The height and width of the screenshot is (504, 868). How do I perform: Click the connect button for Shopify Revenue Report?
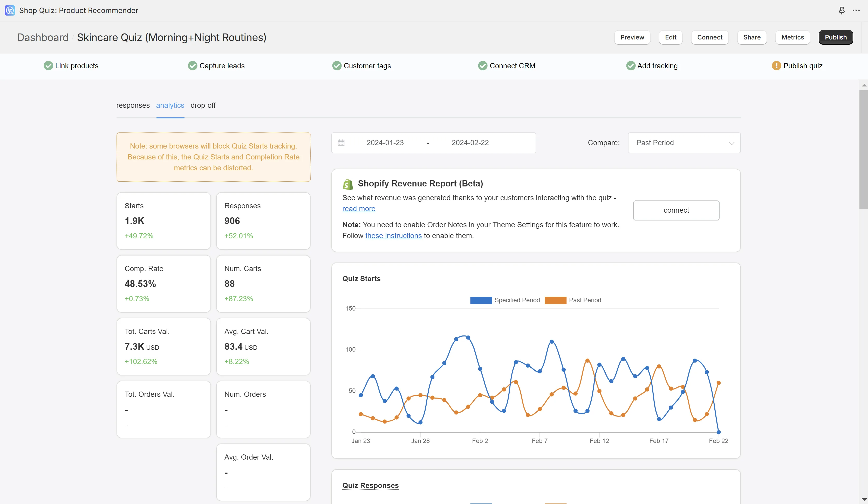(x=676, y=210)
